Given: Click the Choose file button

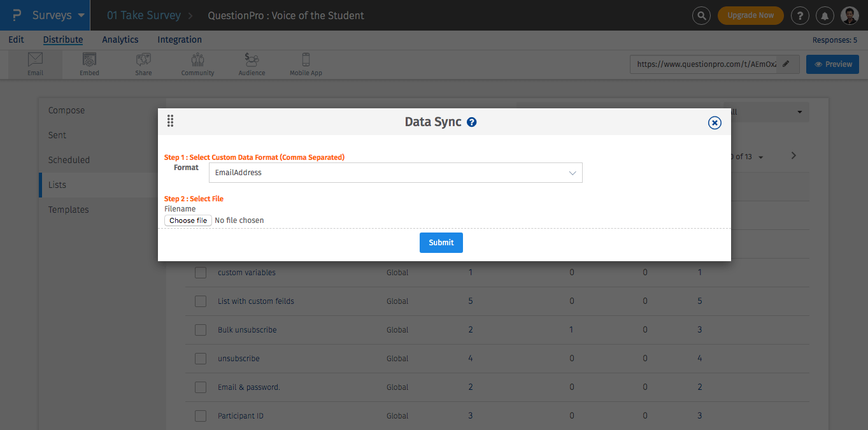Looking at the screenshot, I should 188,220.
